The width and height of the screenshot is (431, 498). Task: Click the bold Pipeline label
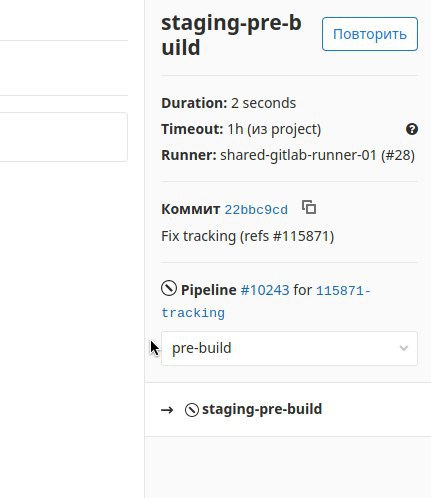[209, 290]
